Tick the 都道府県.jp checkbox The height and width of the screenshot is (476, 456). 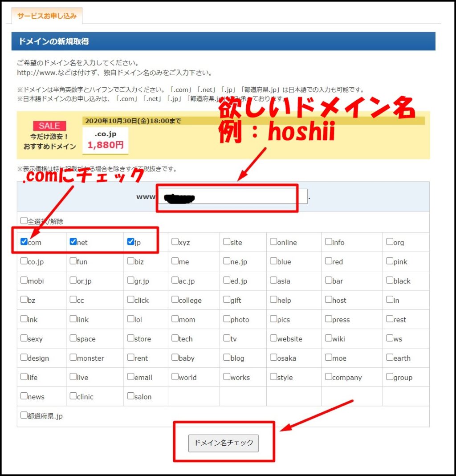pos(24,415)
